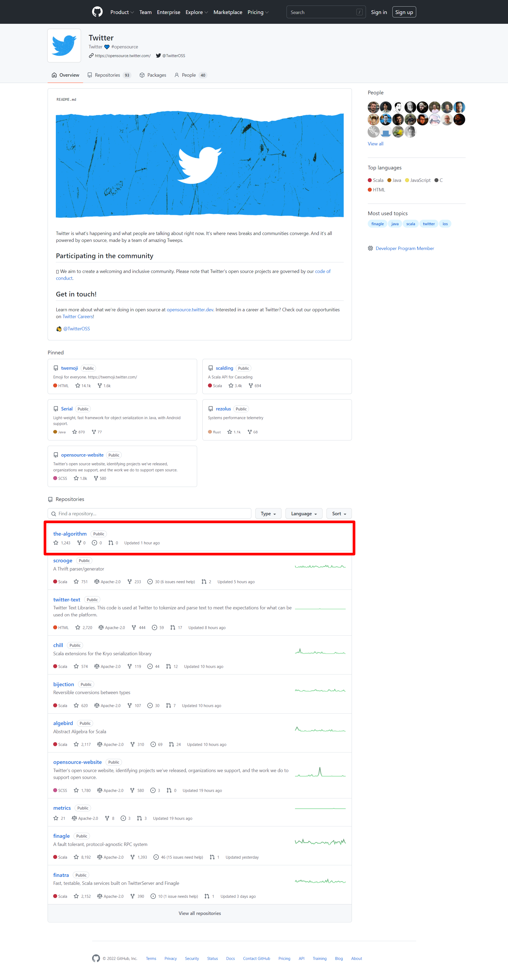Open the stargazers count for the-algorithm
Screen dimensions: 508x980
tap(62, 543)
